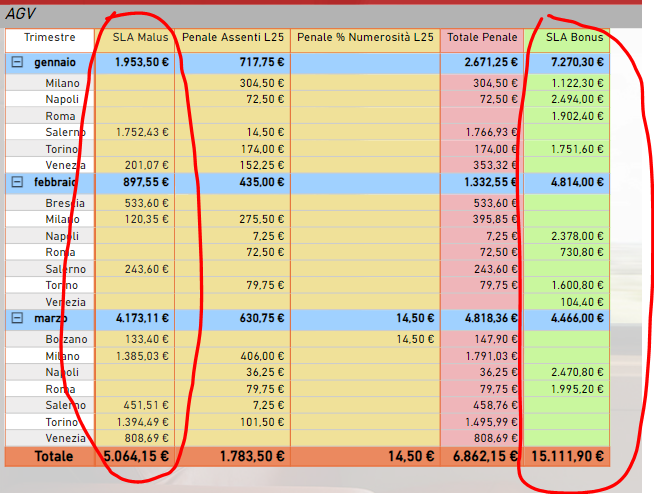Click marzo SLA Malus value 4.173,11 €

[x=142, y=318]
